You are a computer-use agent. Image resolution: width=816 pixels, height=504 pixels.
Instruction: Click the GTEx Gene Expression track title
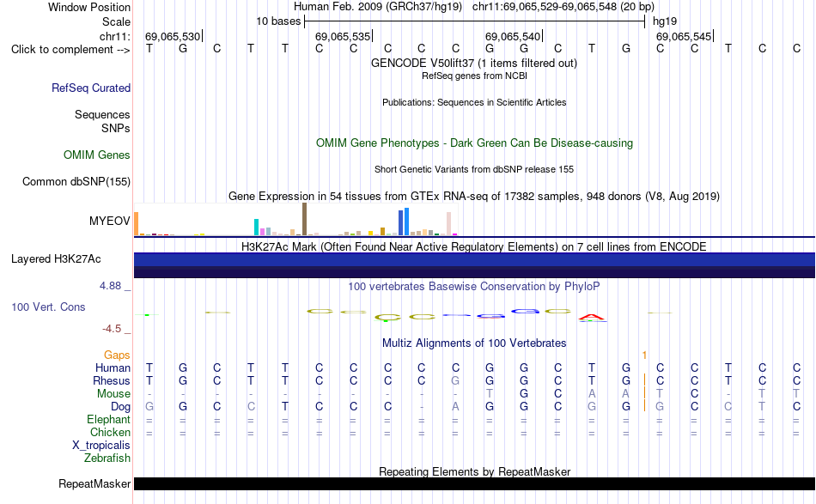(474, 197)
